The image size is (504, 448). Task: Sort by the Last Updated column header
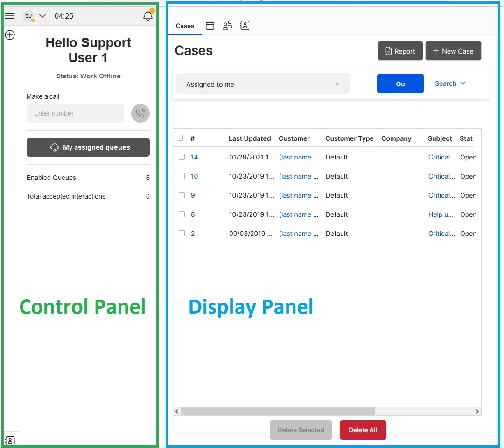pos(250,138)
